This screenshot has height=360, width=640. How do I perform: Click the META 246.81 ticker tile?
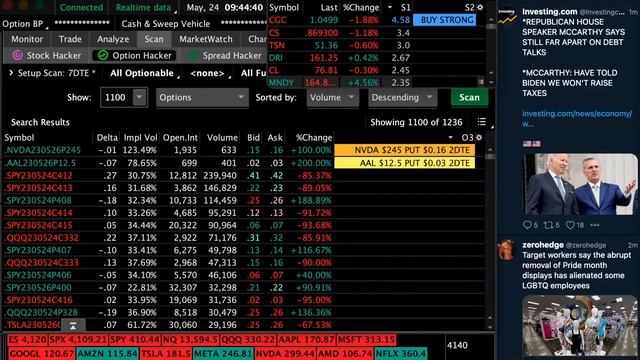pyautogui.click(x=223, y=353)
